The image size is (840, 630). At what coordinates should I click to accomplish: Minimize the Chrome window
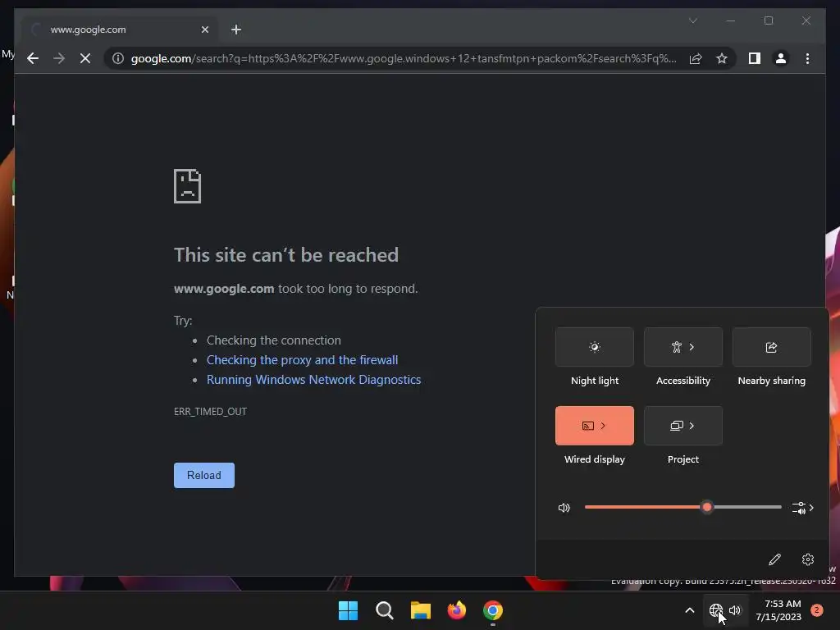pos(731,21)
